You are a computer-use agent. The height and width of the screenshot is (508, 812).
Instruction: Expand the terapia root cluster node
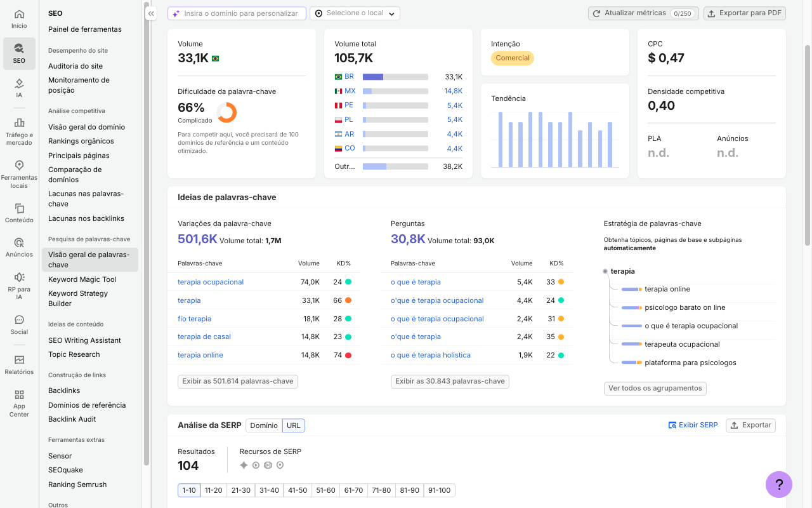[x=605, y=271]
